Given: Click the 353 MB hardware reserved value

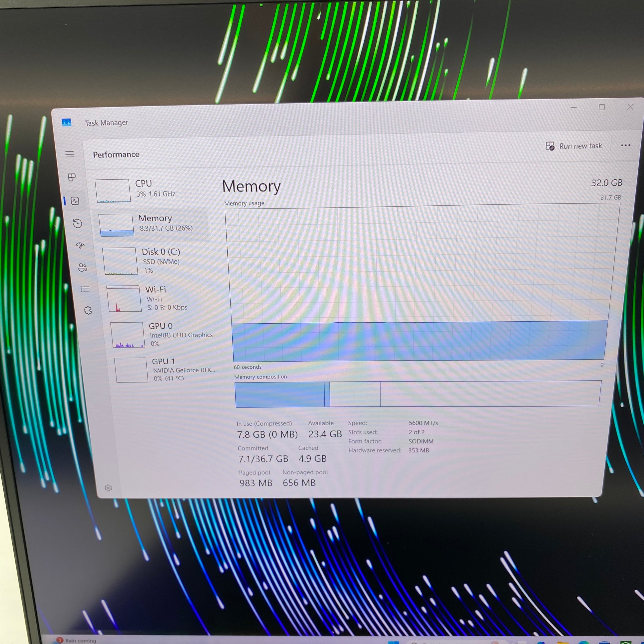Looking at the screenshot, I should point(419,450).
